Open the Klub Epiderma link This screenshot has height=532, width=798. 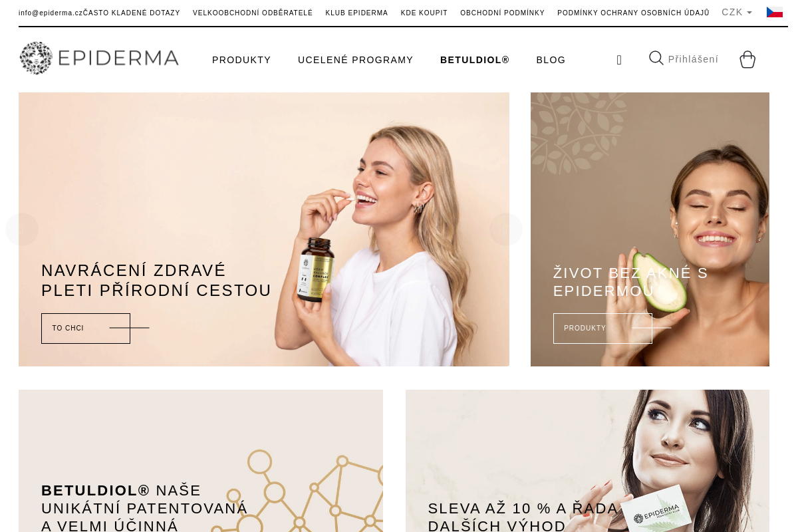[356, 13]
